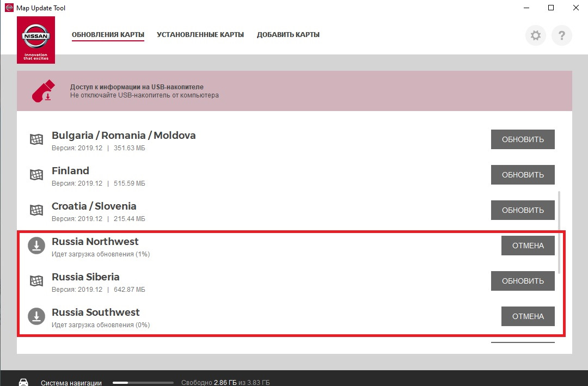588x386 pixels.
Task: Select the Finland map title
Action: click(x=70, y=171)
